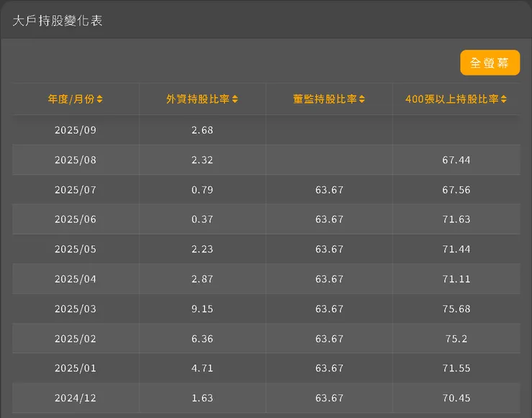Viewport: 532px width, 418px height.
Task: Click the 75.2 value in 2025/02 row
Action: [x=457, y=339]
